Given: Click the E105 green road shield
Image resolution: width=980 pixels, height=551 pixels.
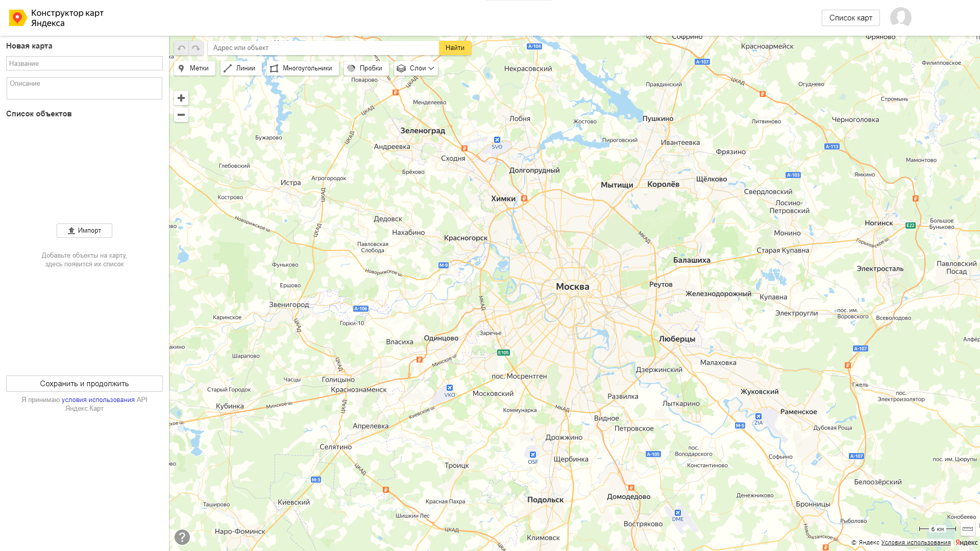Looking at the screenshot, I should 503,353.
